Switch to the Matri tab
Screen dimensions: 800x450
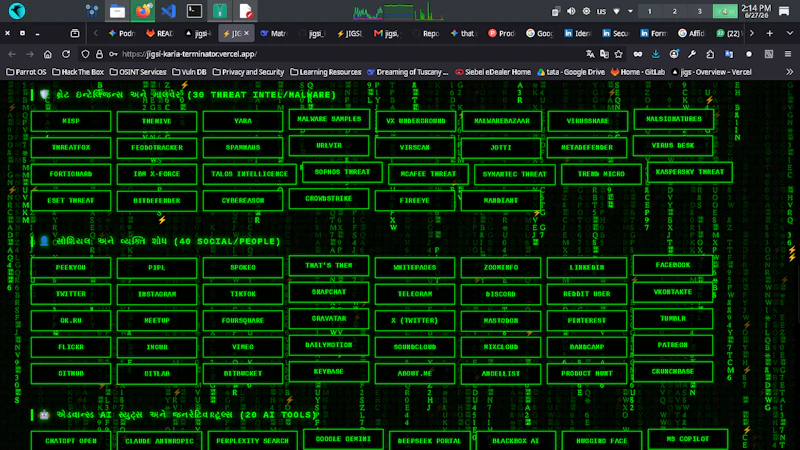click(x=274, y=33)
